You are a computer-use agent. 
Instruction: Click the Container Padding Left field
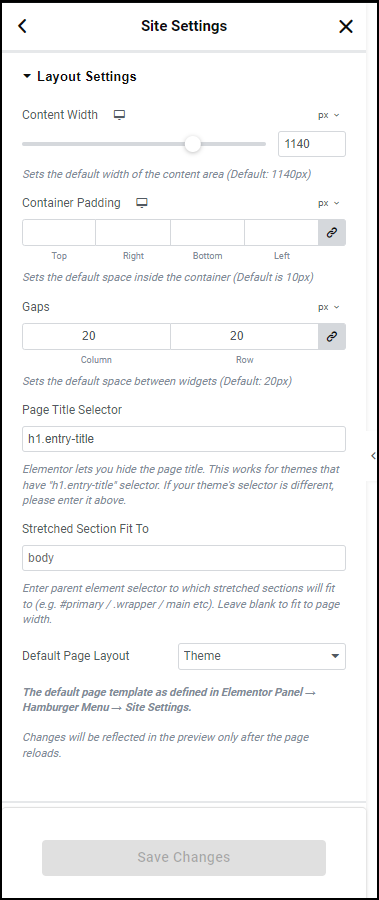pos(281,232)
